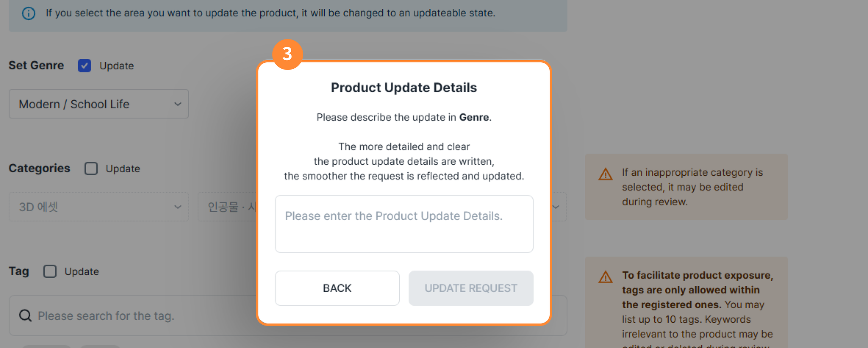Viewport: 868px width, 348px height.
Task: Click the BACK button
Action: pyautogui.click(x=337, y=288)
